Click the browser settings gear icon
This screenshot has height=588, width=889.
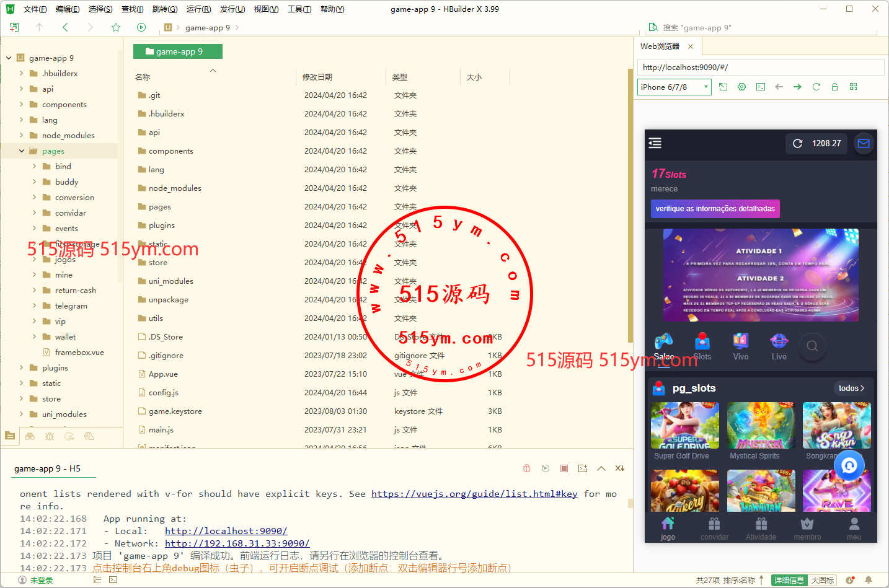tap(741, 87)
